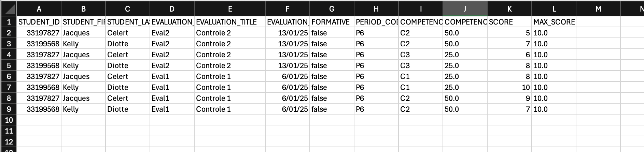Select column A header
Screen dimensions: 644x152
pos(39,9)
